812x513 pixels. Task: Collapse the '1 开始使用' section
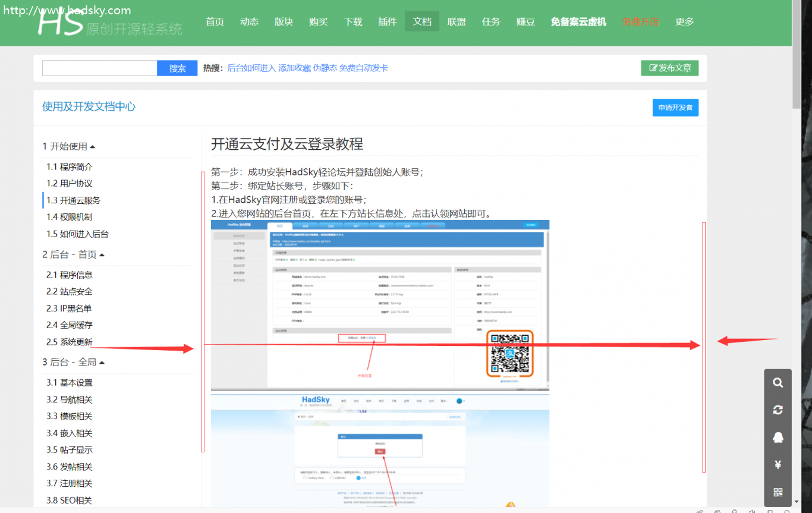point(68,146)
